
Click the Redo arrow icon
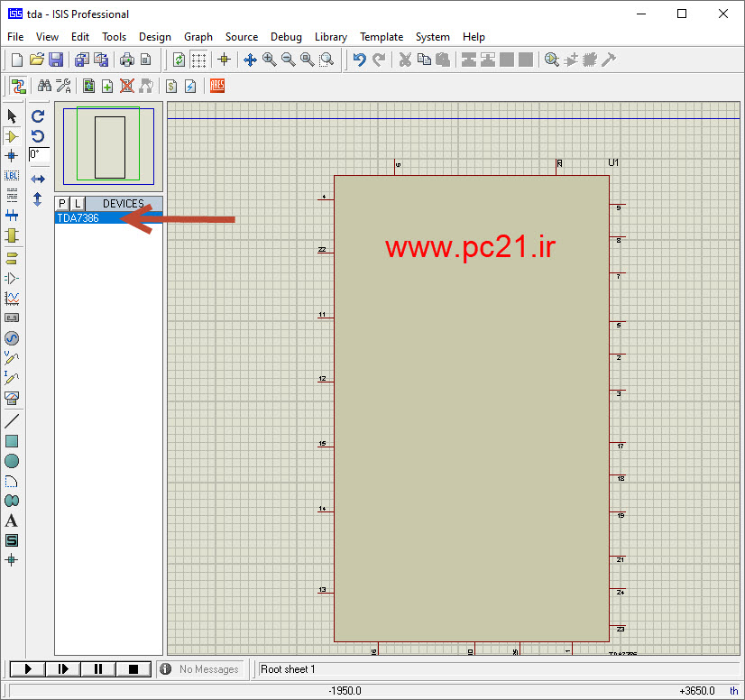click(379, 60)
